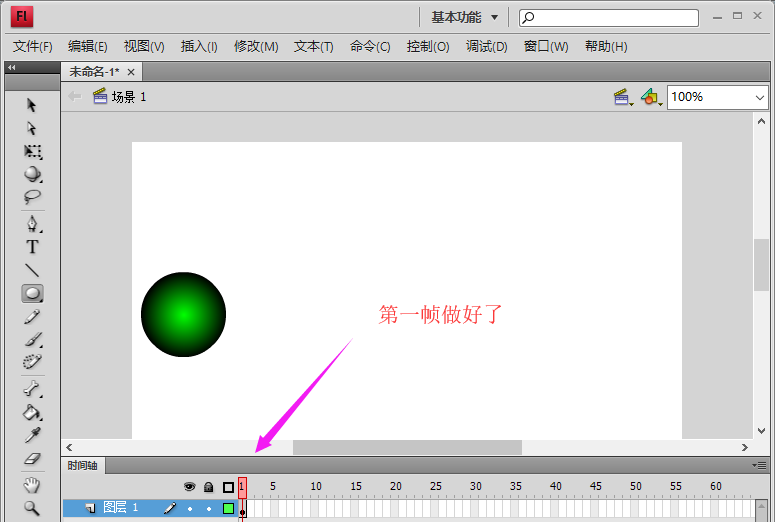Toggle 图层 1 lock dot

[x=209, y=508]
